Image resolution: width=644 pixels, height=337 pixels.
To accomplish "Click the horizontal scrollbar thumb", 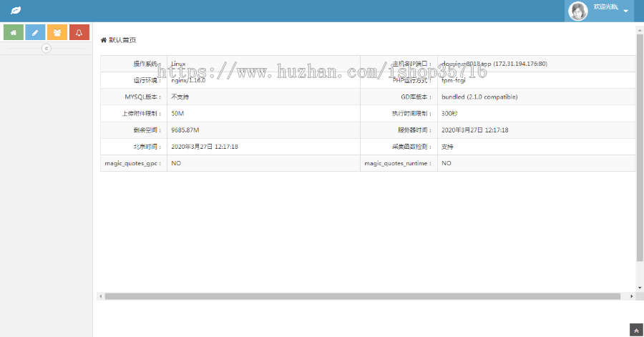I will tap(363, 296).
